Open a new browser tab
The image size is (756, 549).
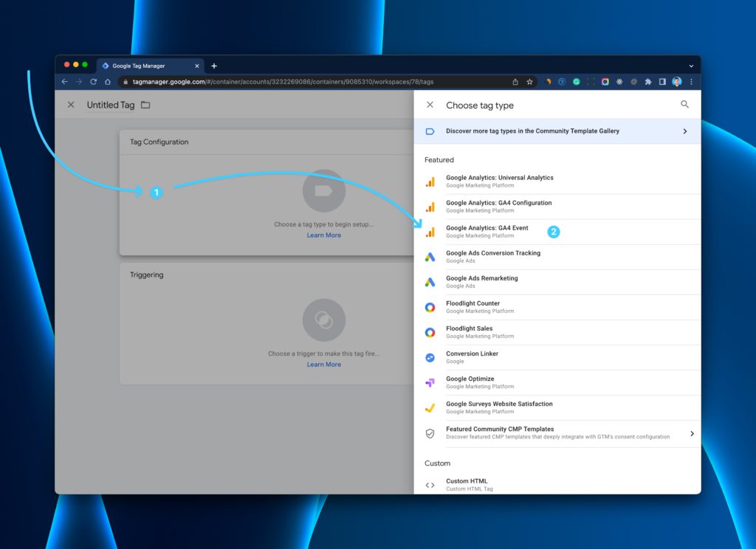coord(214,66)
